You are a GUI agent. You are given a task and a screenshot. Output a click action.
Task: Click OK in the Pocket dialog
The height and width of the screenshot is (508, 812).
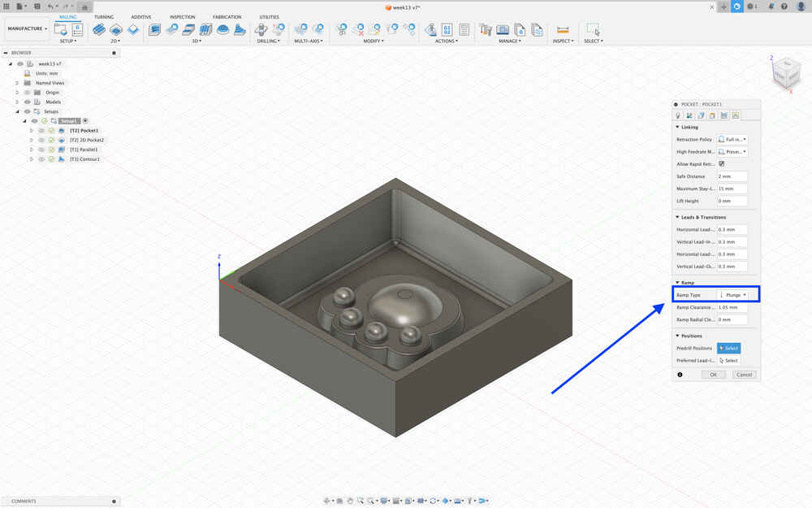click(713, 375)
